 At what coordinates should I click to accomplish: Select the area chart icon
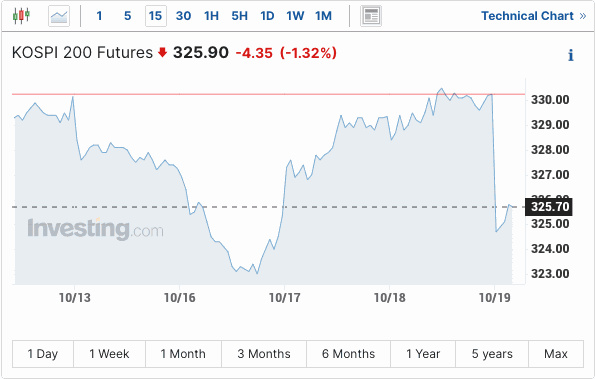(x=59, y=16)
